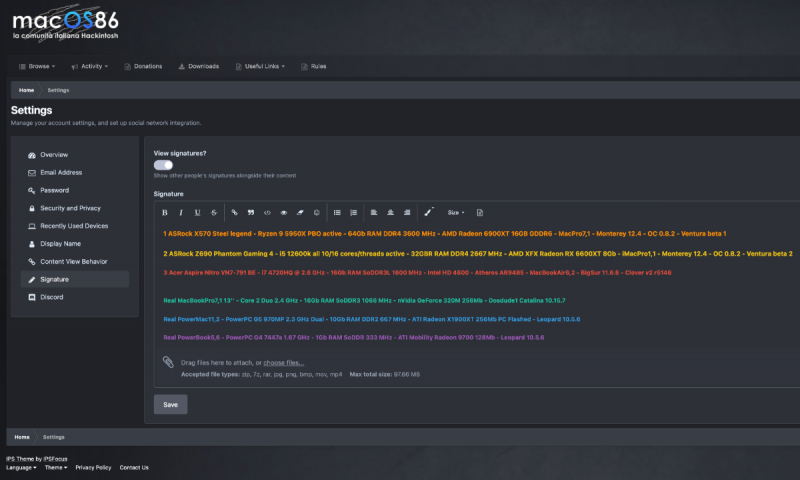Click the Save button
Screen dimensions: 800x480
[170, 405]
